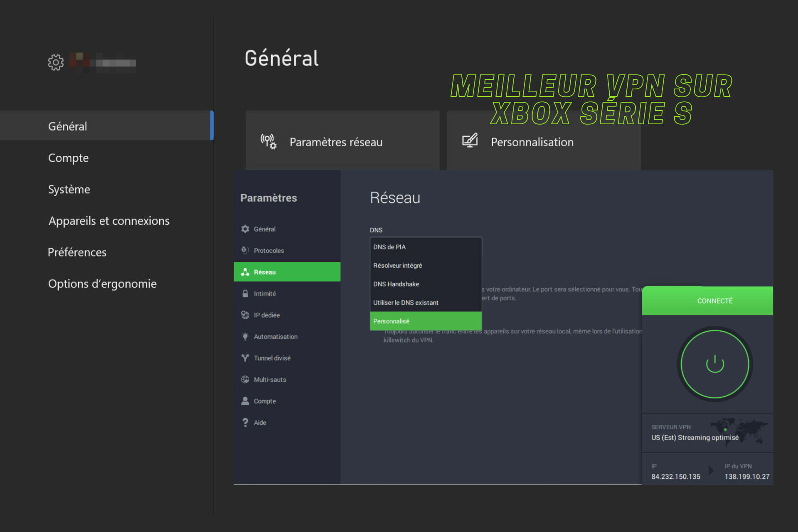The image size is (798, 532).
Task: Click the Personnalisation monitor pencil icon
Action: tap(470, 140)
